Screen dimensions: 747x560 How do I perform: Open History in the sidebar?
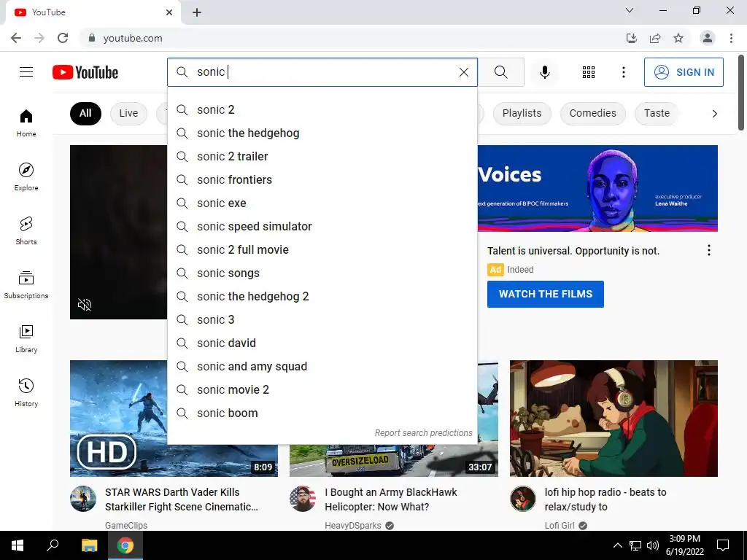click(x=26, y=392)
